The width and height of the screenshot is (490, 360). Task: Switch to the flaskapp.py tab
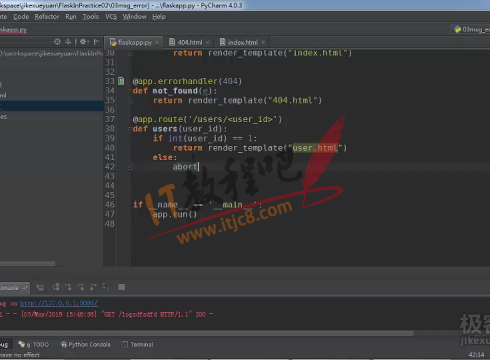click(135, 42)
